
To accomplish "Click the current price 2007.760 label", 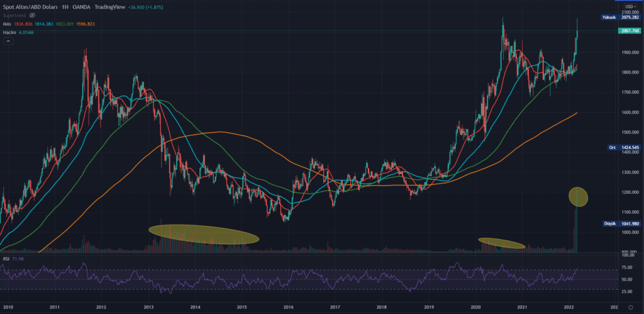I will coord(628,30).
